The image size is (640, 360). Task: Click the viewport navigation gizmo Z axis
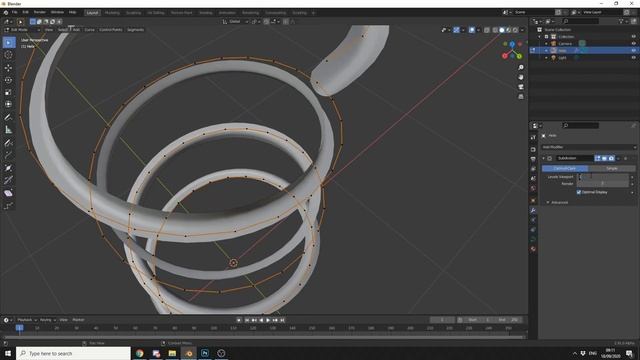coord(512,44)
